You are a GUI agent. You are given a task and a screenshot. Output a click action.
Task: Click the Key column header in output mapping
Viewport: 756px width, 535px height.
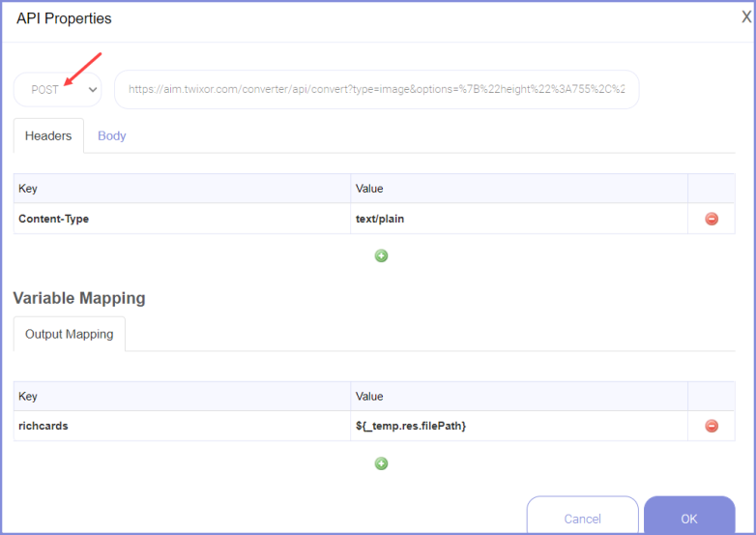pyautogui.click(x=182, y=396)
